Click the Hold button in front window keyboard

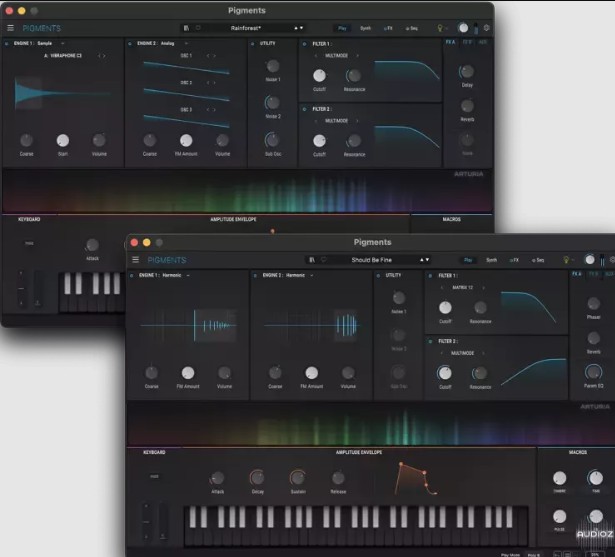click(154, 477)
